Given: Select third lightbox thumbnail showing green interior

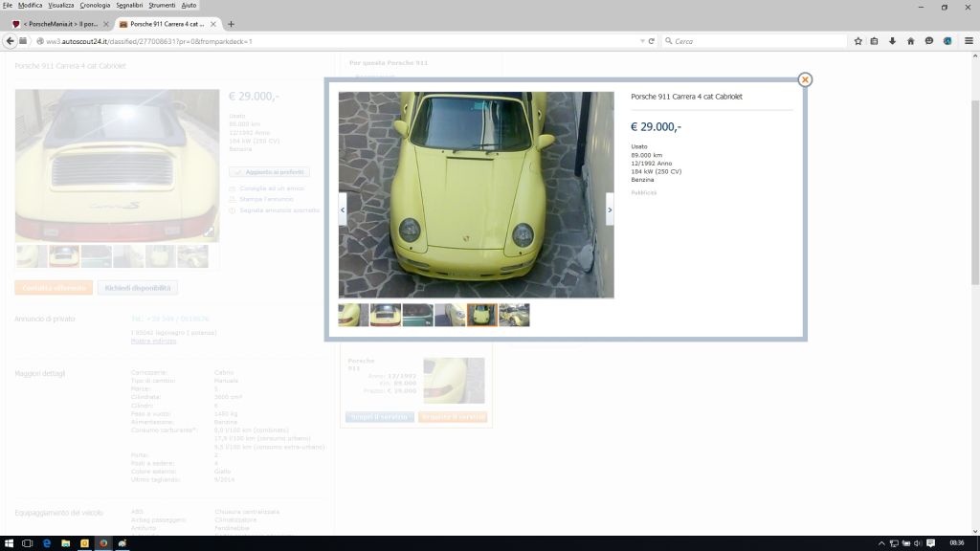Looking at the screenshot, I should [x=417, y=315].
